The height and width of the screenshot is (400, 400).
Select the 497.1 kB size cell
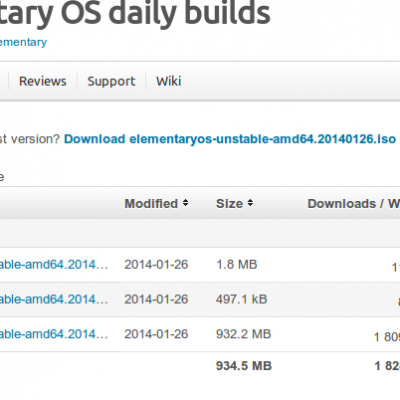click(x=242, y=299)
